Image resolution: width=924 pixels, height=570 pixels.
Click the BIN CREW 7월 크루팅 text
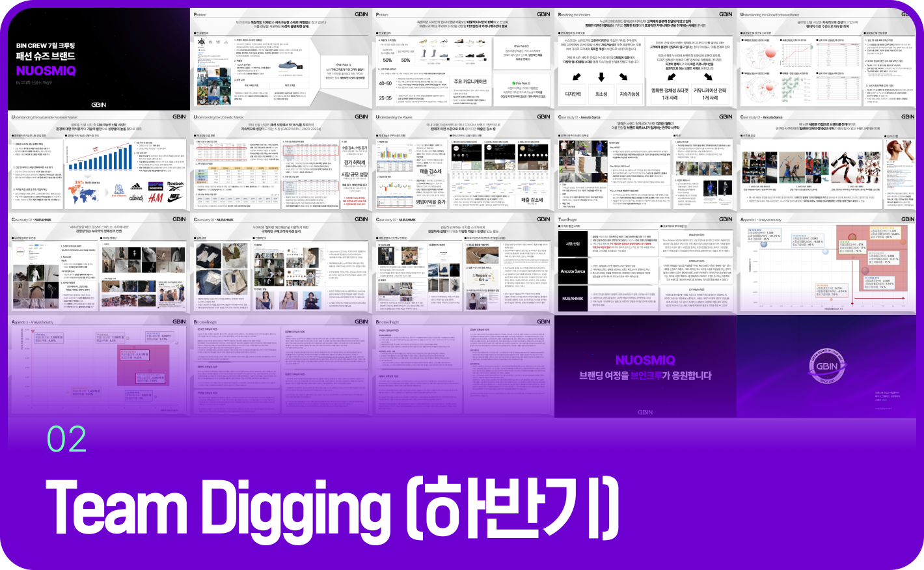coord(46,46)
